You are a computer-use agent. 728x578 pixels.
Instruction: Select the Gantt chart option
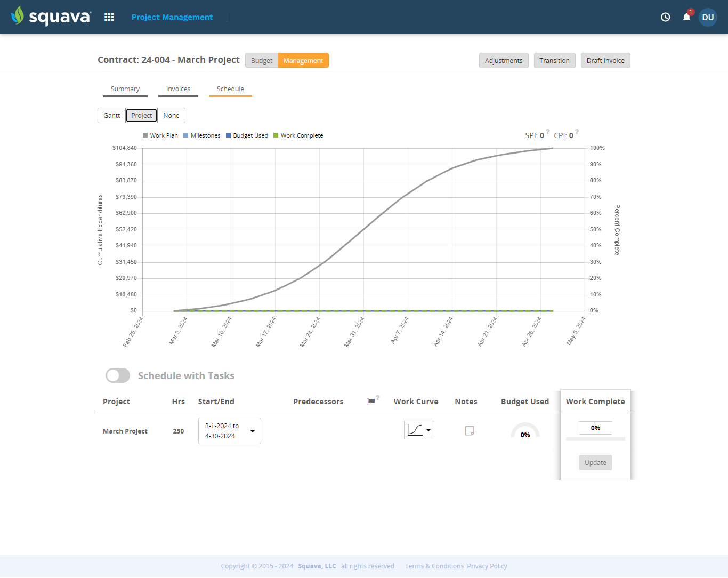point(111,115)
